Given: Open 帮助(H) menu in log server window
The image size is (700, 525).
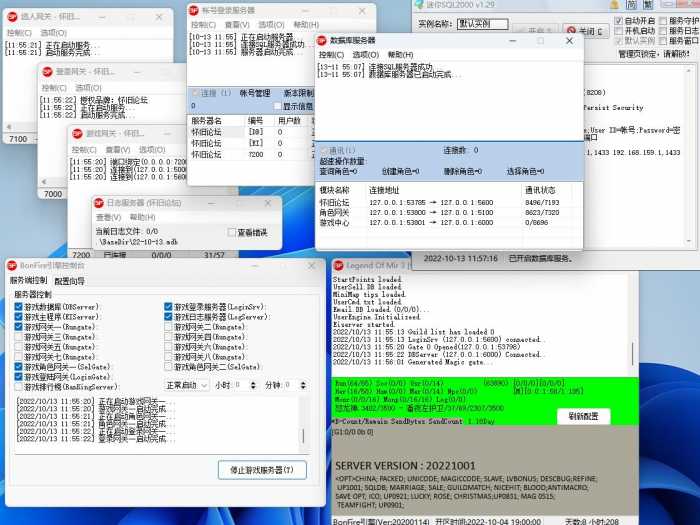Looking at the screenshot, I should (x=142, y=217).
